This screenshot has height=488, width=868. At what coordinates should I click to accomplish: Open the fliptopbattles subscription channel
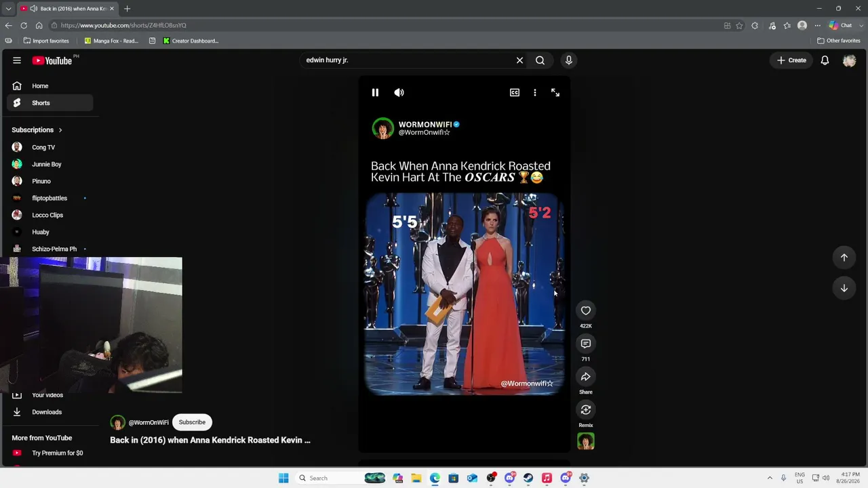coord(50,198)
